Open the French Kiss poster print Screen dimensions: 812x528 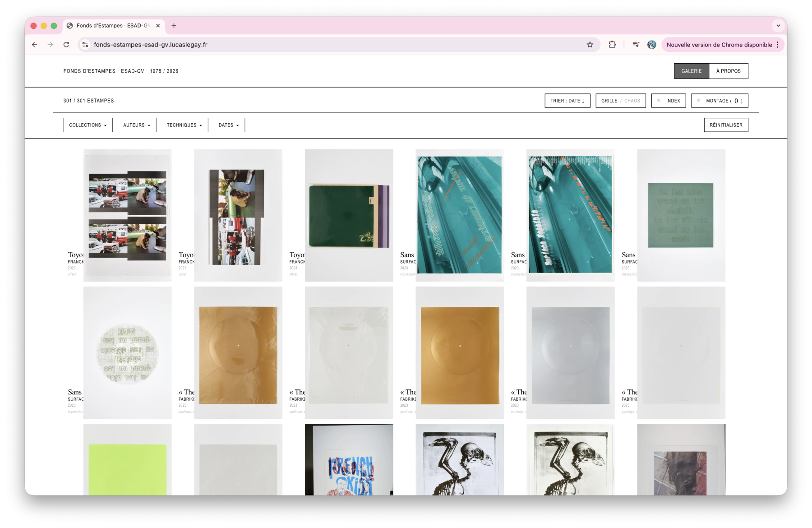(x=349, y=459)
